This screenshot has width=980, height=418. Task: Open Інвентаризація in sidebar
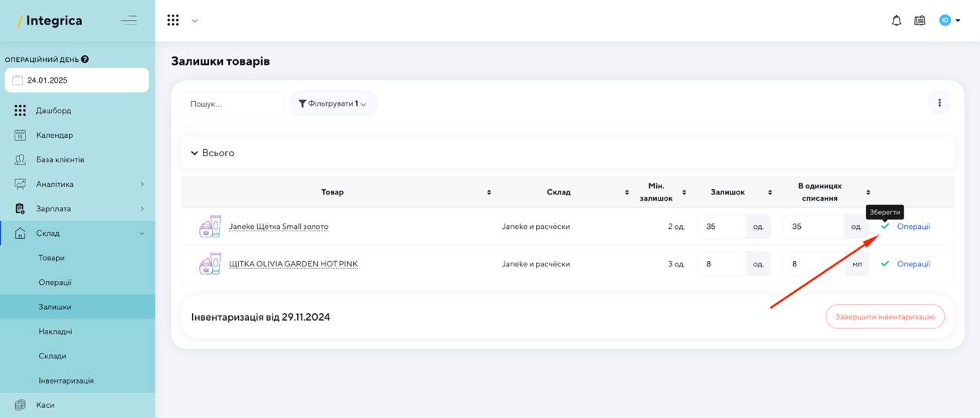point(66,380)
